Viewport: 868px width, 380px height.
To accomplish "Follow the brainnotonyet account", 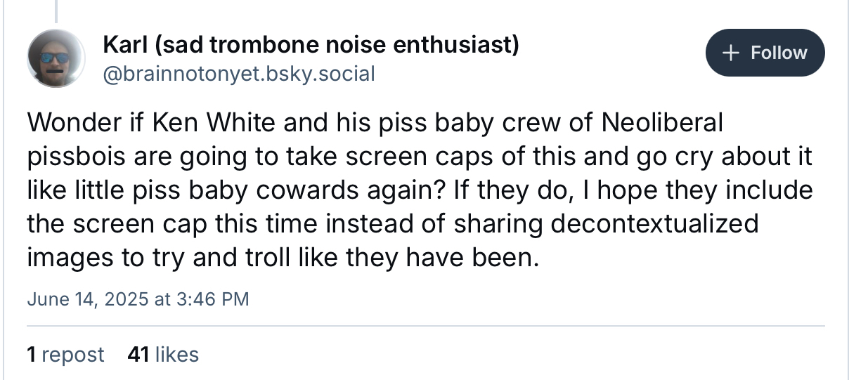I will tap(765, 53).
